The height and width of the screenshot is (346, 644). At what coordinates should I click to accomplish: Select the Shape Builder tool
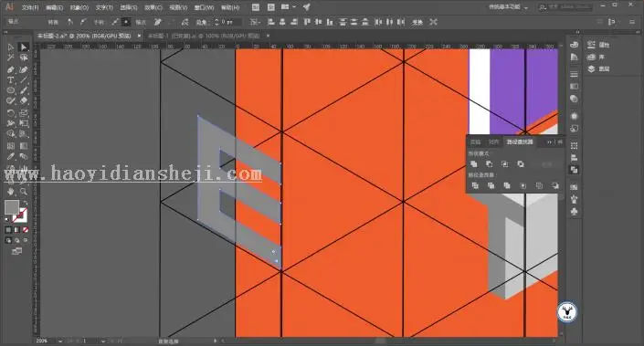coord(11,134)
